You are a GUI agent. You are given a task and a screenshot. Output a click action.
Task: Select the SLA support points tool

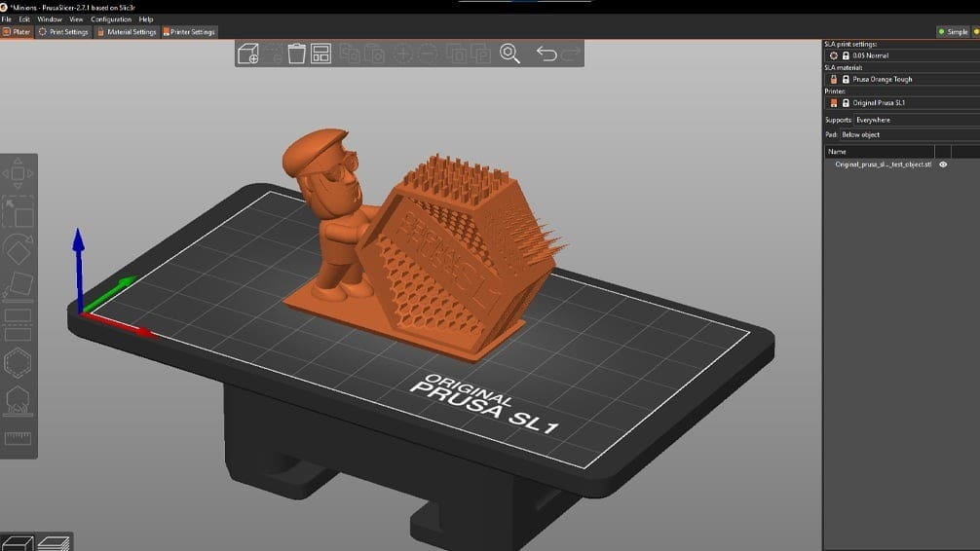click(x=19, y=400)
